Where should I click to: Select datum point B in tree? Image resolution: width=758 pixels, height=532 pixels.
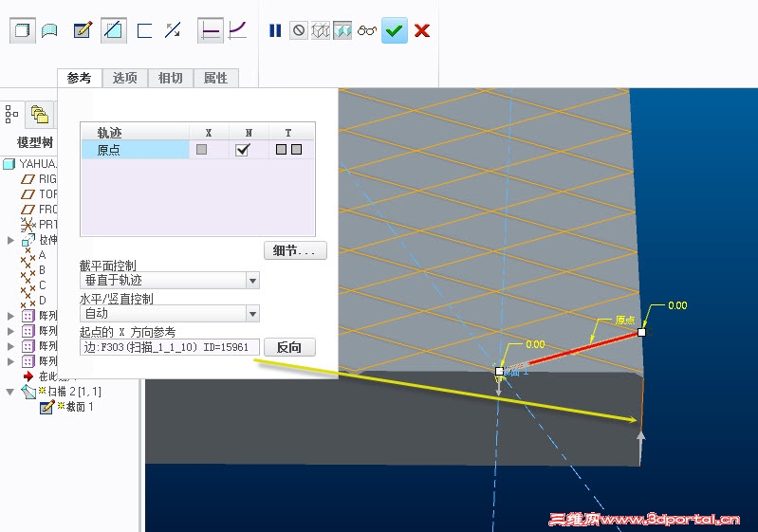click(34, 270)
